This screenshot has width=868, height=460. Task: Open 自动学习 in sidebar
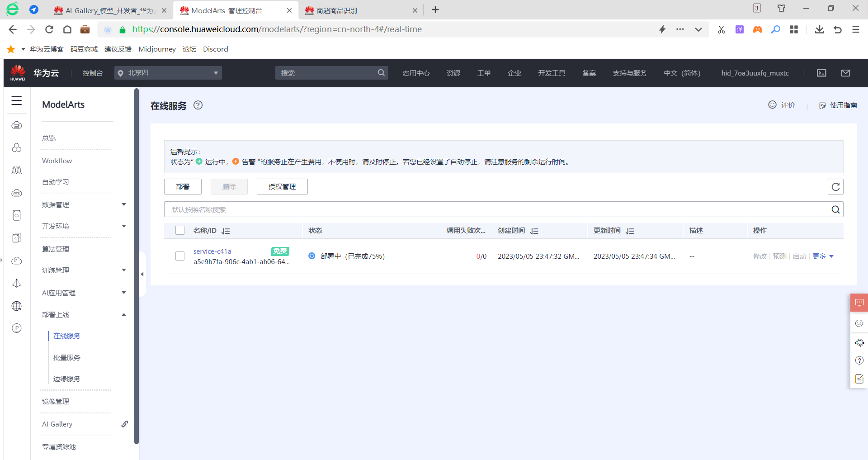(56, 182)
